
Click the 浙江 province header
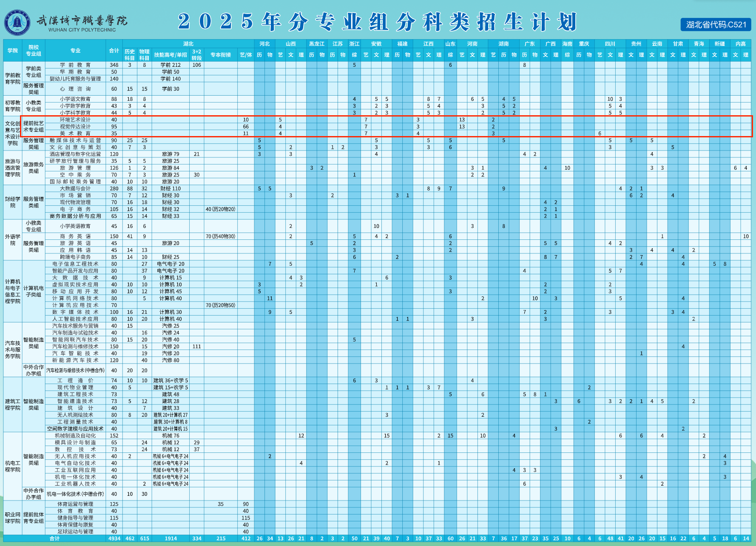(354, 44)
